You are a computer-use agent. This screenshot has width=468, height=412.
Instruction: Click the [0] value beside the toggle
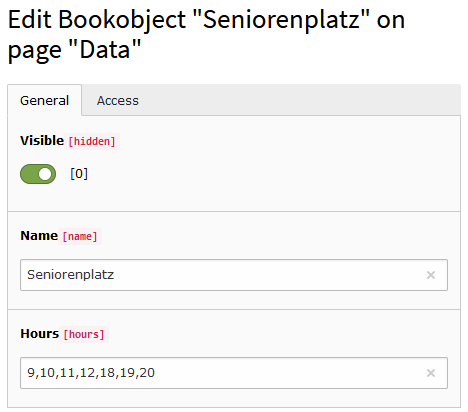[x=79, y=174]
